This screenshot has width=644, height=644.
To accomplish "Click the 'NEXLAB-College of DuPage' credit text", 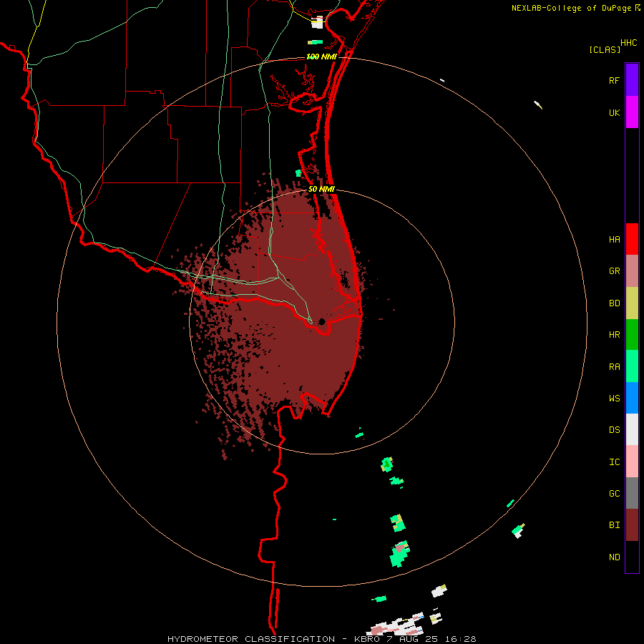I will (571, 8).
